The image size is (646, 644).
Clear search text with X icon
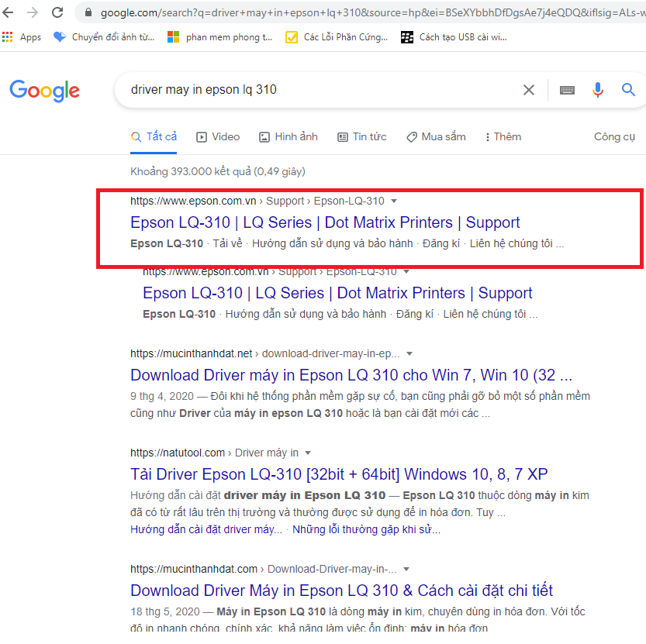click(x=529, y=90)
